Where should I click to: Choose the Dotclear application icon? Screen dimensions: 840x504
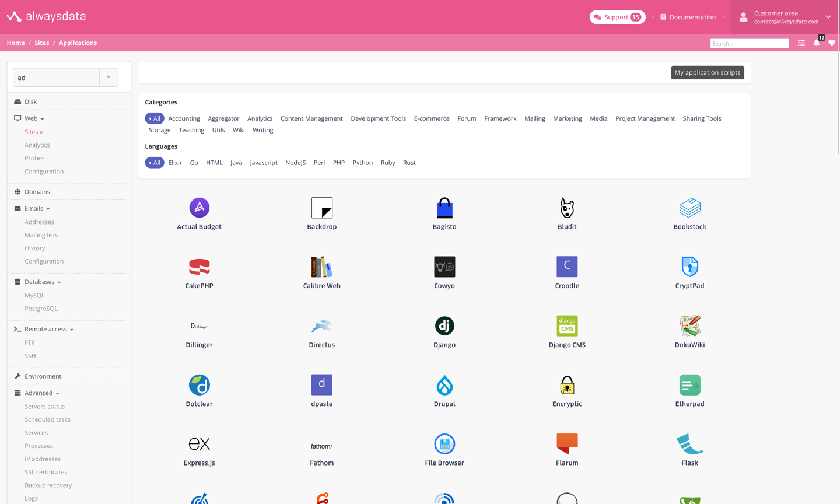coord(199,384)
